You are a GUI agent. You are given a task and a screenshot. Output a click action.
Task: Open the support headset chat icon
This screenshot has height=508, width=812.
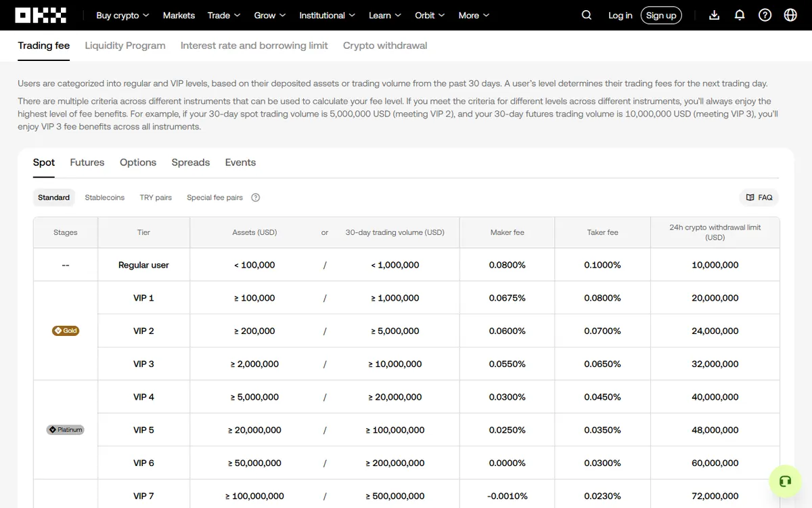[785, 482]
